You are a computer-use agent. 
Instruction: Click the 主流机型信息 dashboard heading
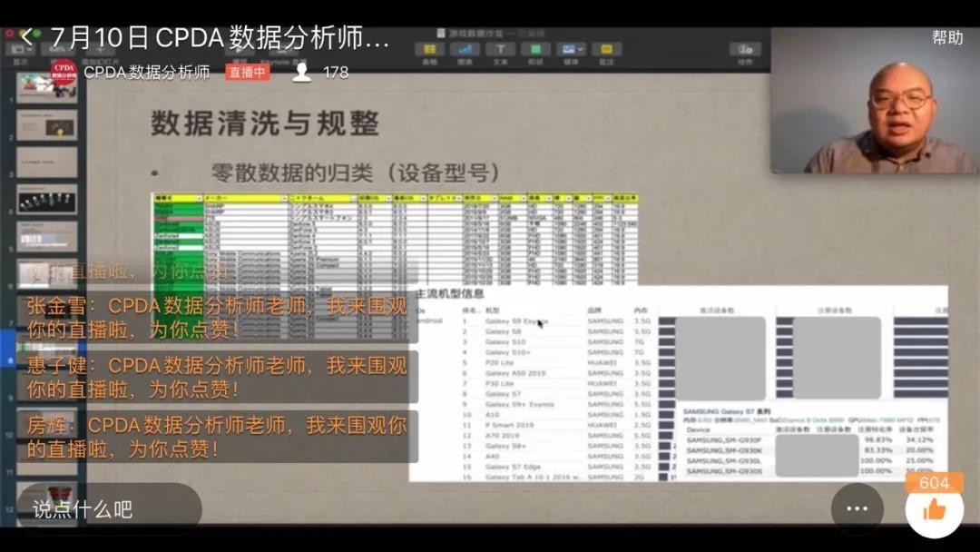[450, 294]
